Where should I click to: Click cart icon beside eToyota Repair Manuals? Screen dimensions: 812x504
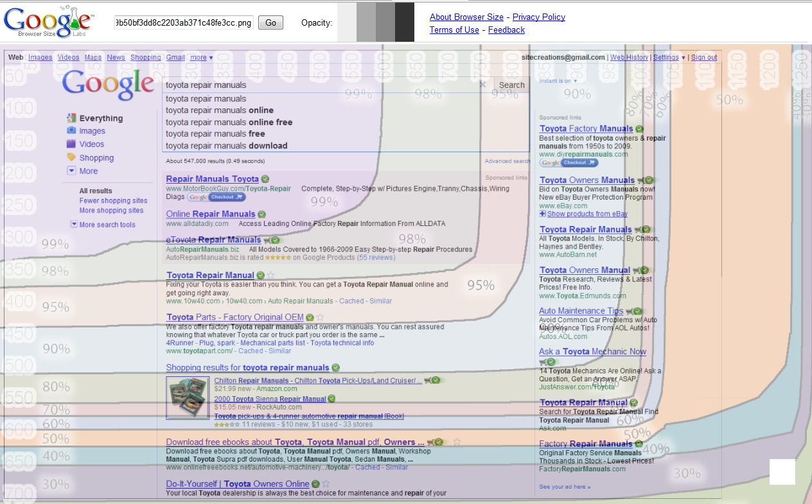pos(267,240)
